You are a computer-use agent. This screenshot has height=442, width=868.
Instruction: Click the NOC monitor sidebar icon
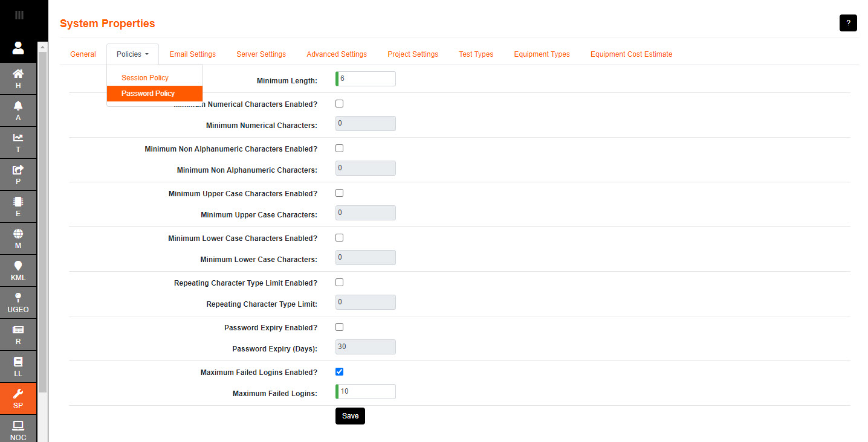pyautogui.click(x=18, y=430)
